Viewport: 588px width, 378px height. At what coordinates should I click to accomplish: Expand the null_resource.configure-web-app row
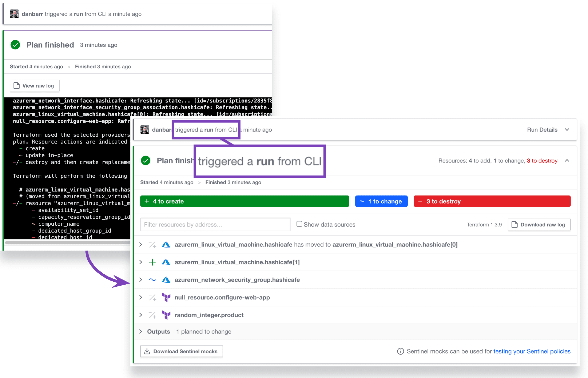[140, 297]
